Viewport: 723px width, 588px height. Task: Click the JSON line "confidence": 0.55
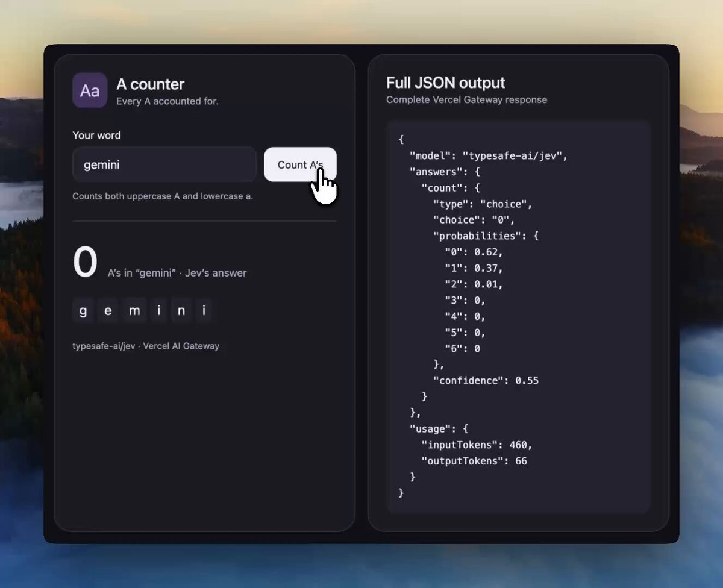486,381
